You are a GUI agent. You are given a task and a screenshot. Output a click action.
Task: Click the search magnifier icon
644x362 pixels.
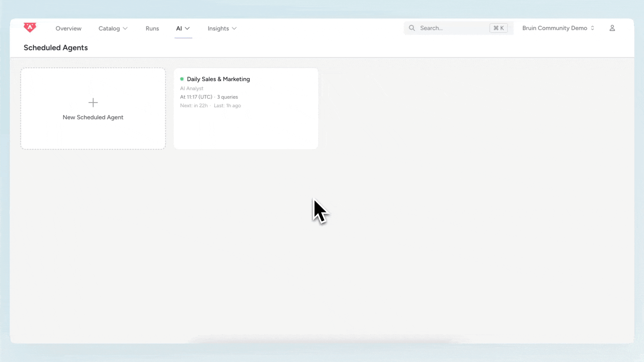pyautogui.click(x=412, y=28)
